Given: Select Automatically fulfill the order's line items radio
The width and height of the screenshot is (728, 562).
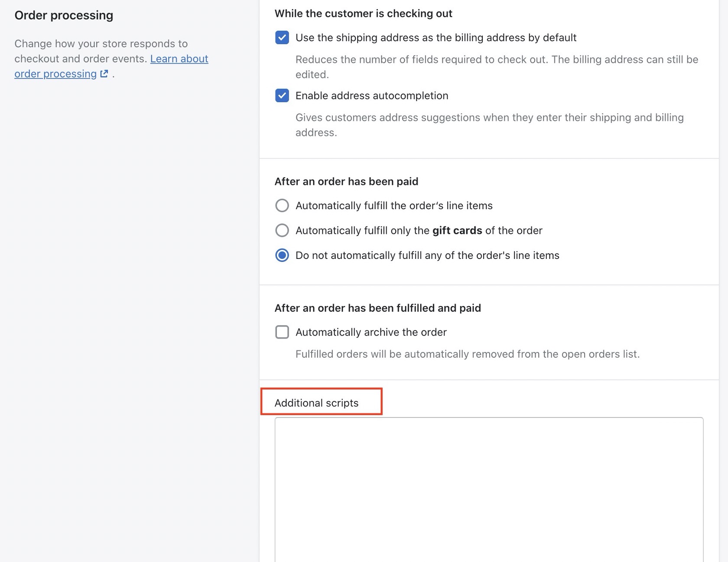Looking at the screenshot, I should (282, 206).
